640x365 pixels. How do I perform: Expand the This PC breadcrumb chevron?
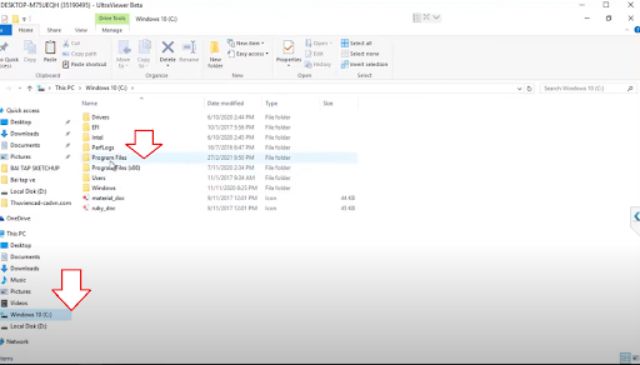81,88
